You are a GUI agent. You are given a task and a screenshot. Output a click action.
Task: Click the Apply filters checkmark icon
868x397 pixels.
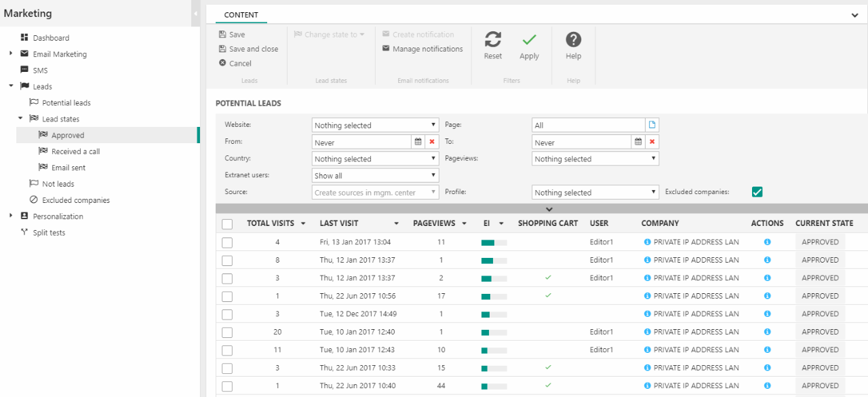tap(529, 40)
